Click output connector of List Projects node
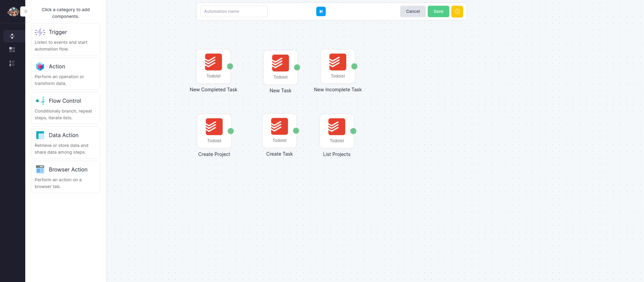 tap(353, 131)
